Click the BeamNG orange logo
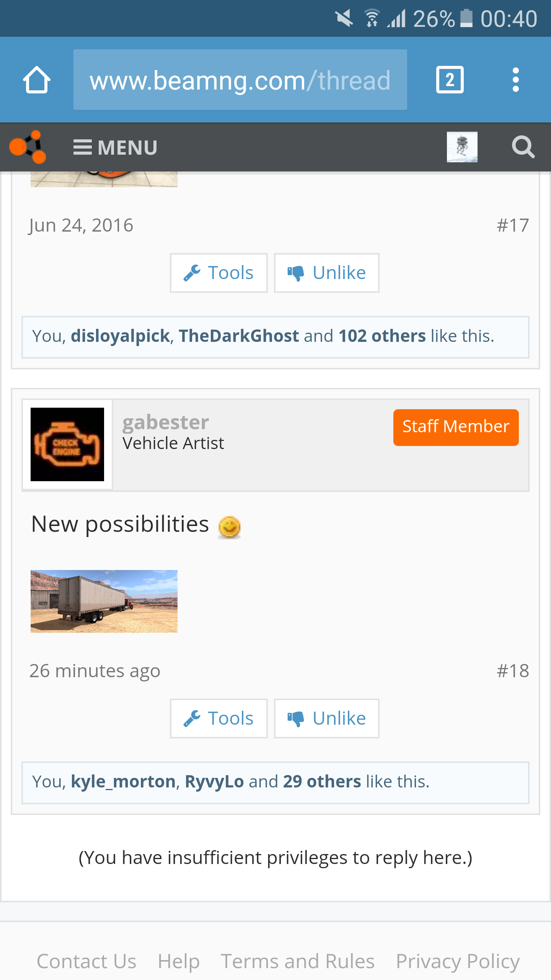The height and width of the screenshot is (980, 551). pyautogui.click(x=28, y=147)
